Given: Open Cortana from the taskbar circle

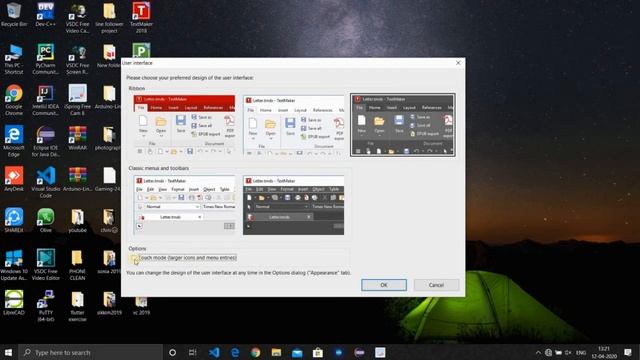Looking at the screenshot, I should (x=172, y=352).
